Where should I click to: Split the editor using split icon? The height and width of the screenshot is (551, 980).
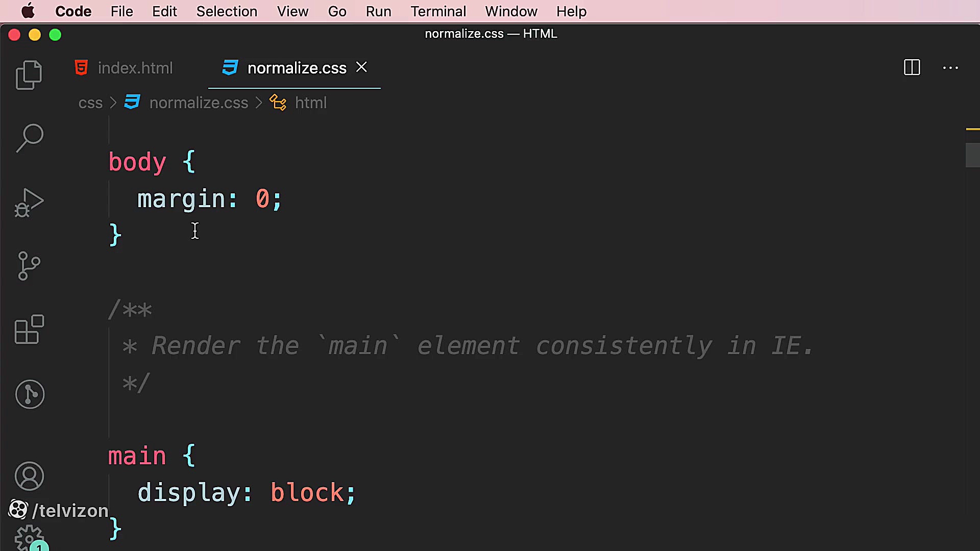[x=912, y=67]
